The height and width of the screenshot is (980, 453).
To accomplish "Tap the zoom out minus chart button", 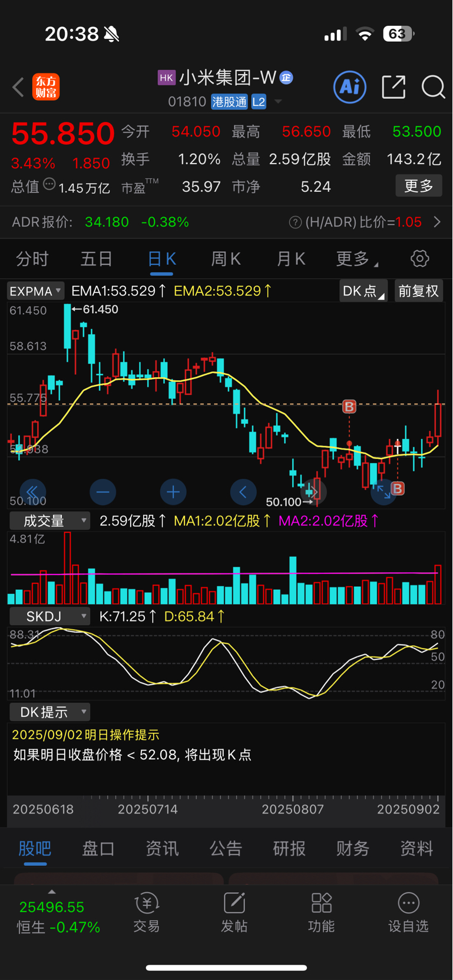I will coord(103,492).
